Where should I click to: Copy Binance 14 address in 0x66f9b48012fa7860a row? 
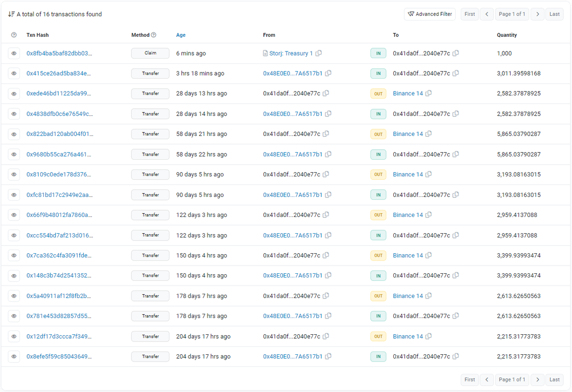[x=429, y=215]
